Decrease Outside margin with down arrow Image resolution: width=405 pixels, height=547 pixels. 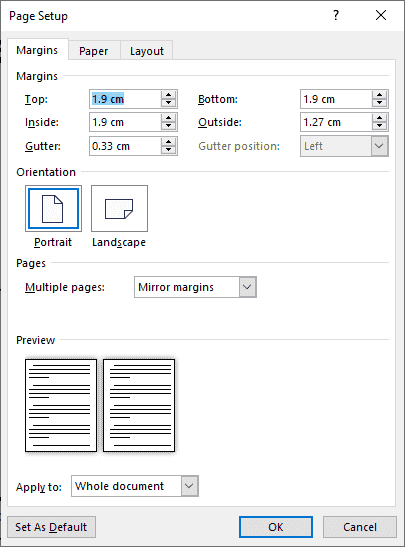(380, 126)
